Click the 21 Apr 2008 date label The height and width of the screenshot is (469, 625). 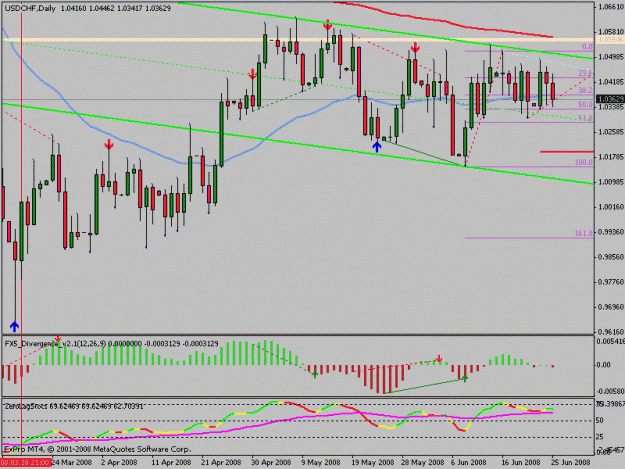(221, 462)
